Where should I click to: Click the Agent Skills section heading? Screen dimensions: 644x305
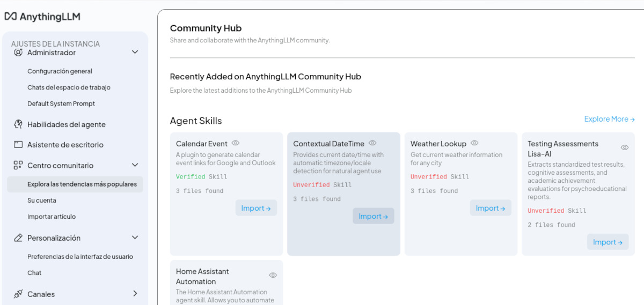196,121
